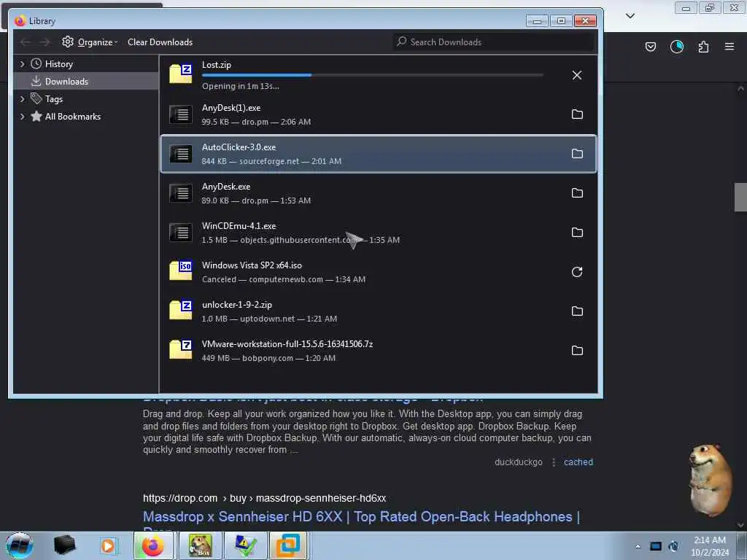Viewport: 747px width, 560px height.
Task: Open the Windows Start orb
Action: pyautogui.click(x=19, y=545)
